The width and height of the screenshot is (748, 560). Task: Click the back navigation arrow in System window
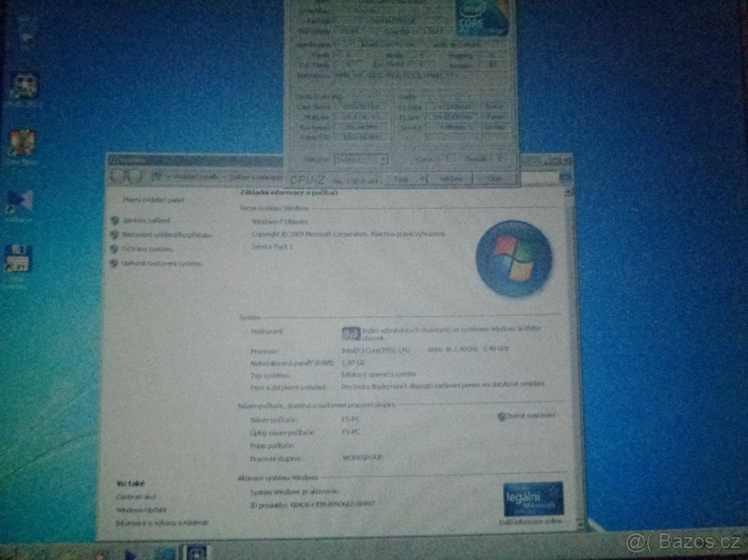pos(118,176)
